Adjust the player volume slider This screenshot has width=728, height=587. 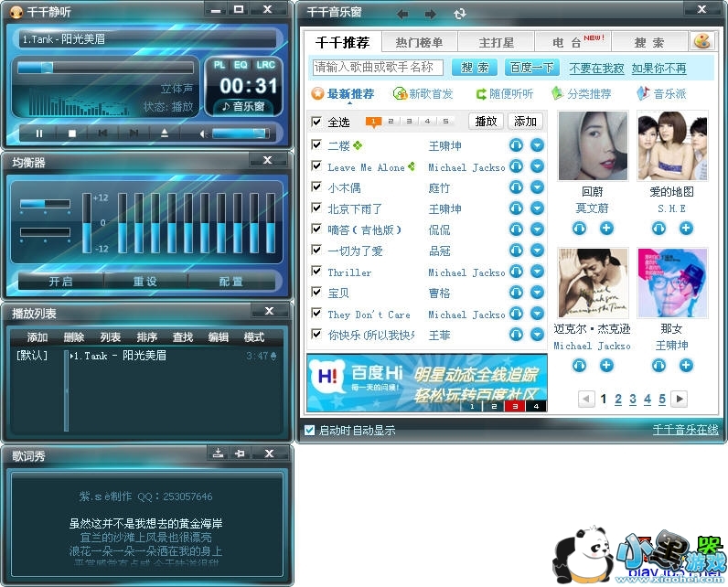[241, 133]
